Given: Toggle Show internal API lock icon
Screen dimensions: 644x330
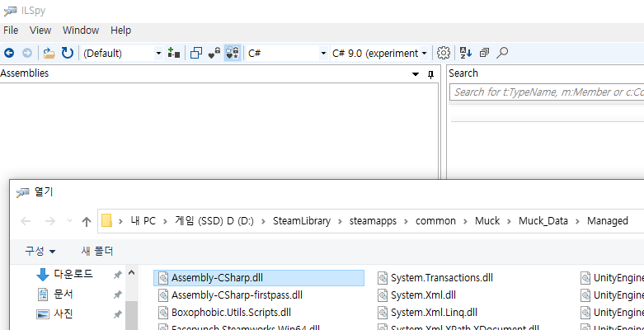Looking at the screenshot, I should (x=214, y=53).
